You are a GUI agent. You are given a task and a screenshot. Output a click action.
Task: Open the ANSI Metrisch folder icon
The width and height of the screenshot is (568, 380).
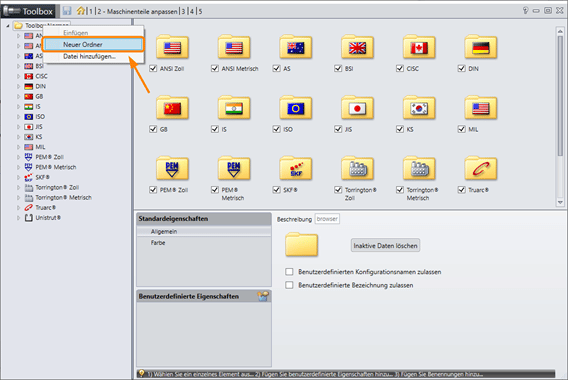pos(234,47)
